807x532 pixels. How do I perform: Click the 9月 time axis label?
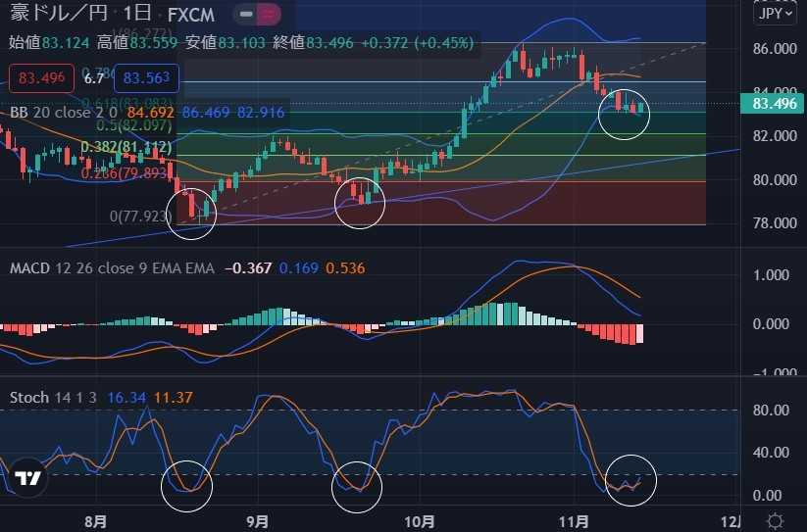[x=257, y=522]
